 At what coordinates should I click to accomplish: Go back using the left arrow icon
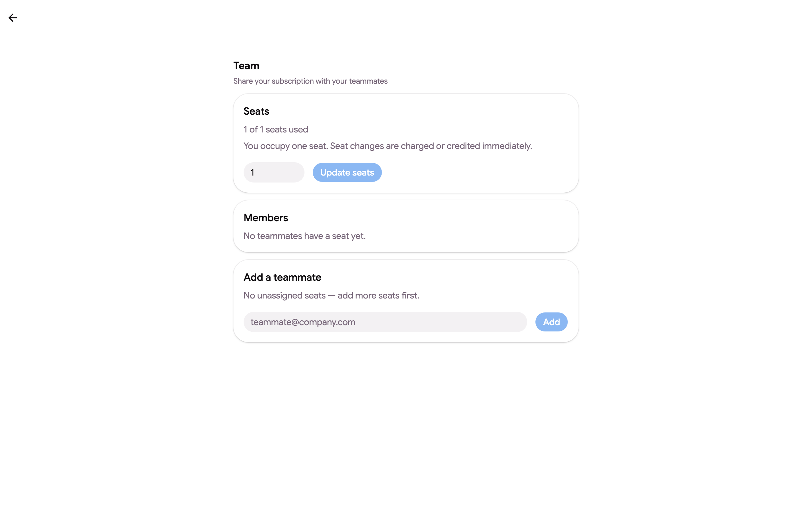(13, 18)
